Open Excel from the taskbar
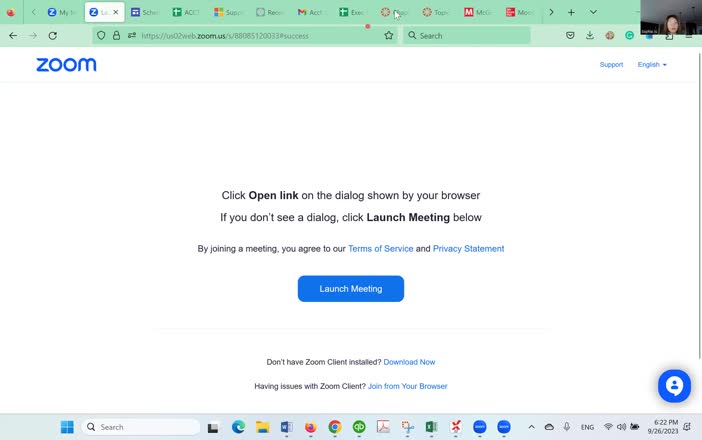The height and width of the screenshot is (440, 702). point(431,427)
